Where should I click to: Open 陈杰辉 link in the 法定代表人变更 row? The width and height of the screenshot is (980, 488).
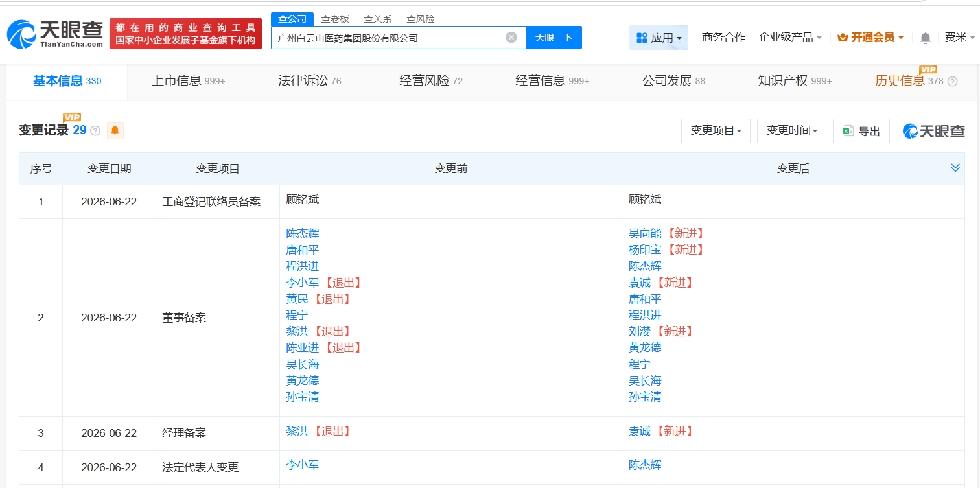click(x=645, y=465)
